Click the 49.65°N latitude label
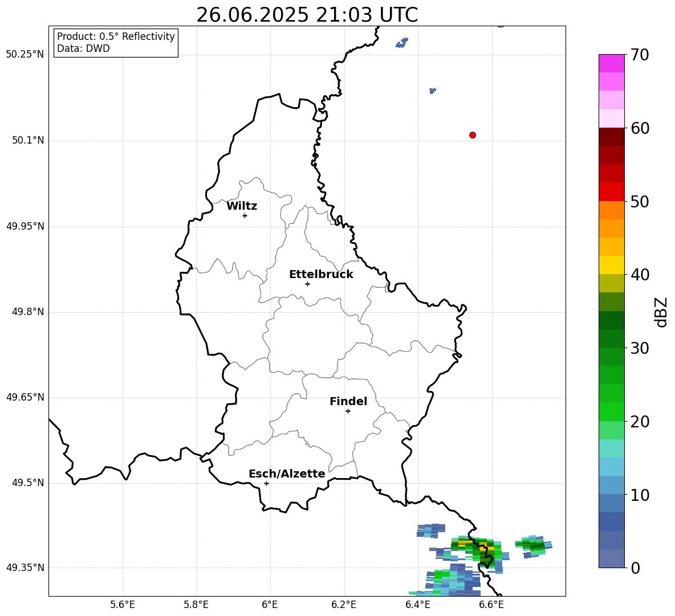Screen dimensions: 675x616 point(25,397)
